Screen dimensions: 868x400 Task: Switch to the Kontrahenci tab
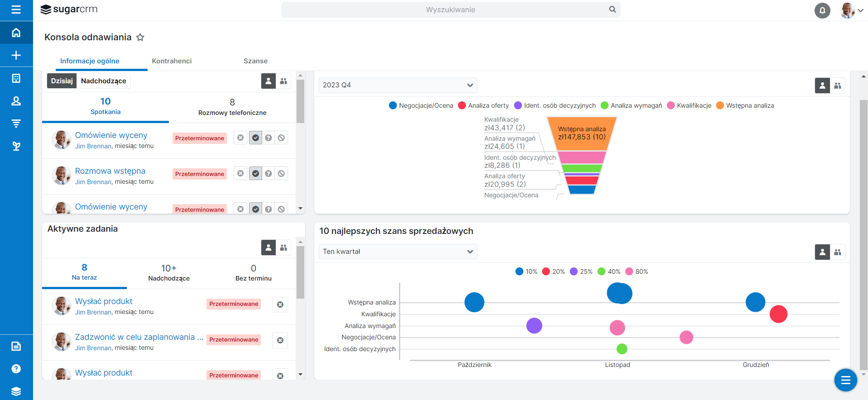(x=172, y=61)
